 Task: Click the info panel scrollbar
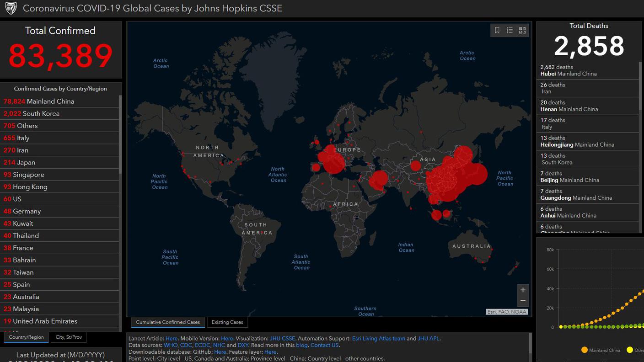pyautogui.click(x=531, y=343)
